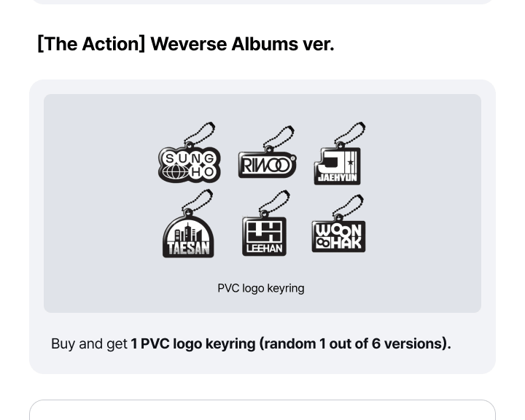Click the ball chain on the RIWOO keyring

point(279,138)
